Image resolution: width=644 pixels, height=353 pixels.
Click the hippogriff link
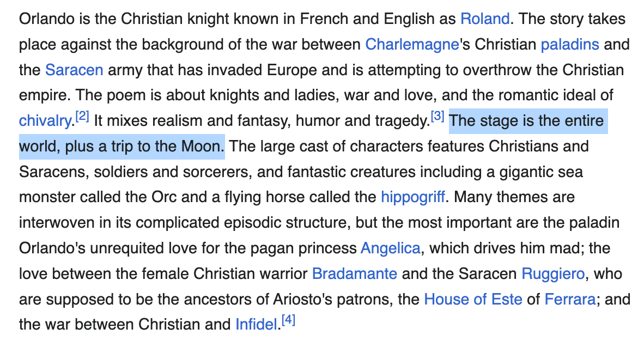(x=413, y=197)
